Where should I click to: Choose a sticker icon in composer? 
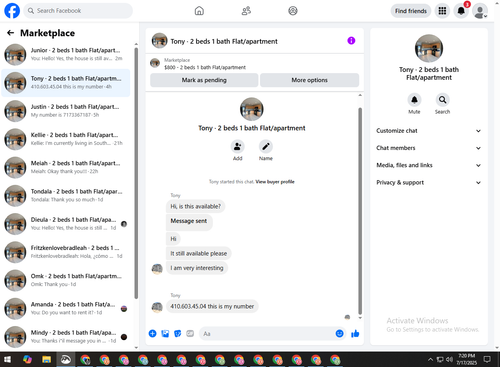click(x=178, y=333)
